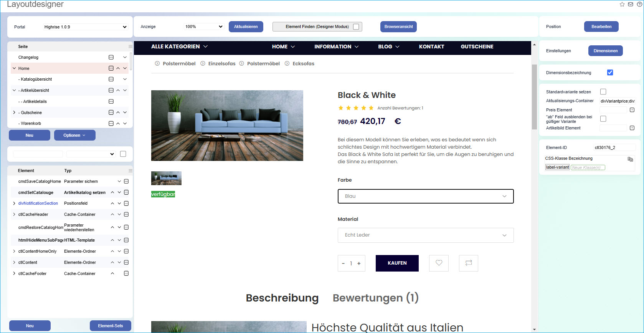Tick the checkbox in the filter row above the Element list
The width and height of the screenshot is (644, 333).
point(123,154)
